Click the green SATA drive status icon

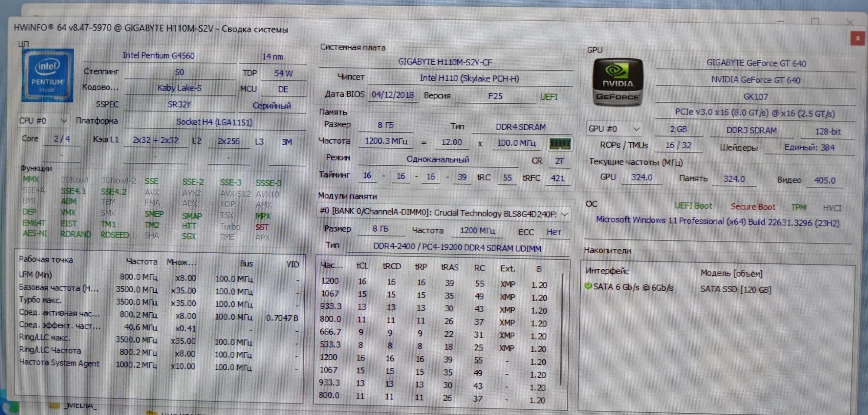click(589, 286)
